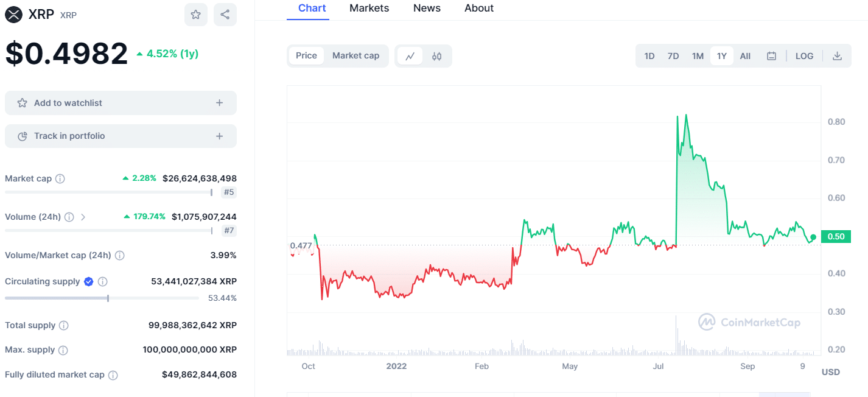Open the About tab
868x397 pixels.
click(x=479, y=9)
